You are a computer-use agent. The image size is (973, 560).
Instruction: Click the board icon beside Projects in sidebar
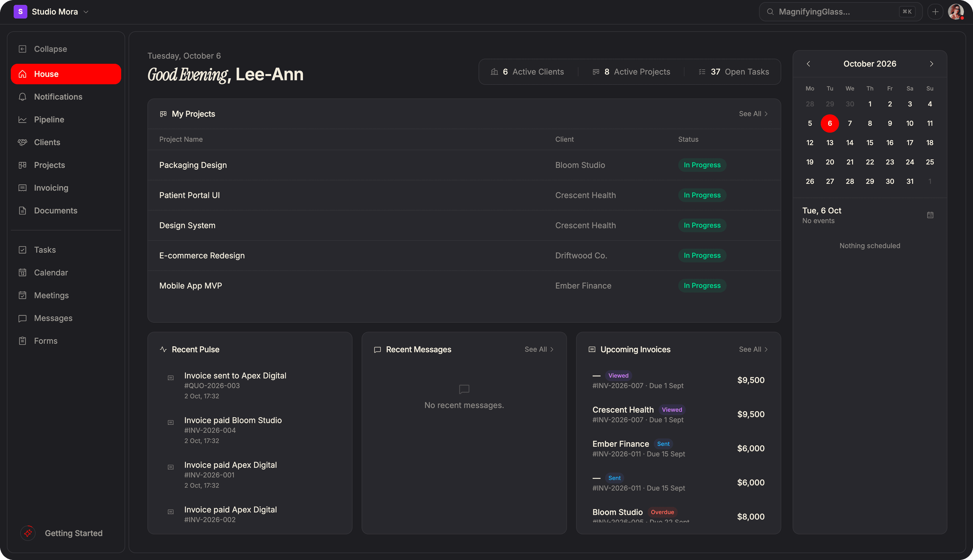22,165
